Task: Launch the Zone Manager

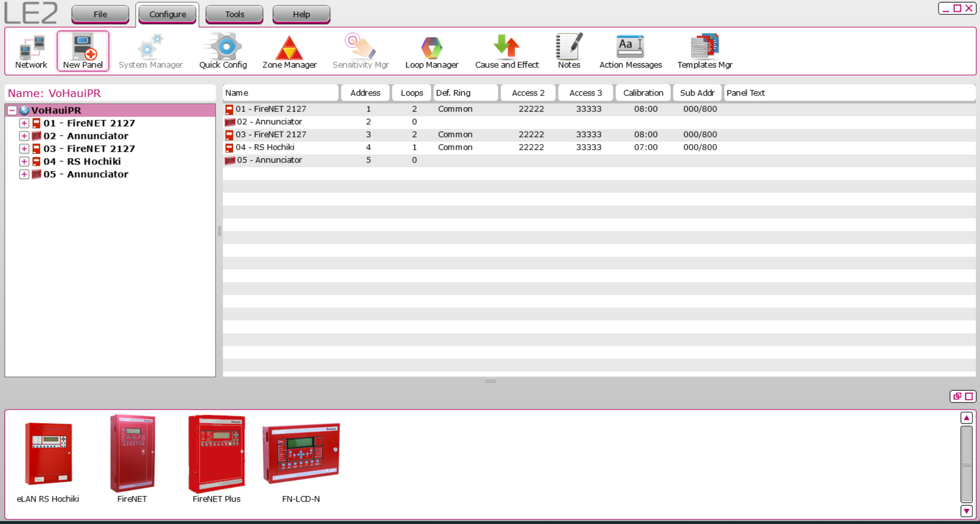Action: pos(289,50)
